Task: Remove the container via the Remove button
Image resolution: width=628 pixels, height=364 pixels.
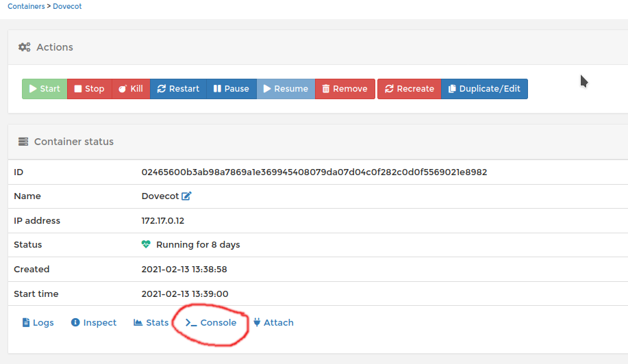Action: (x=345, y=89)
